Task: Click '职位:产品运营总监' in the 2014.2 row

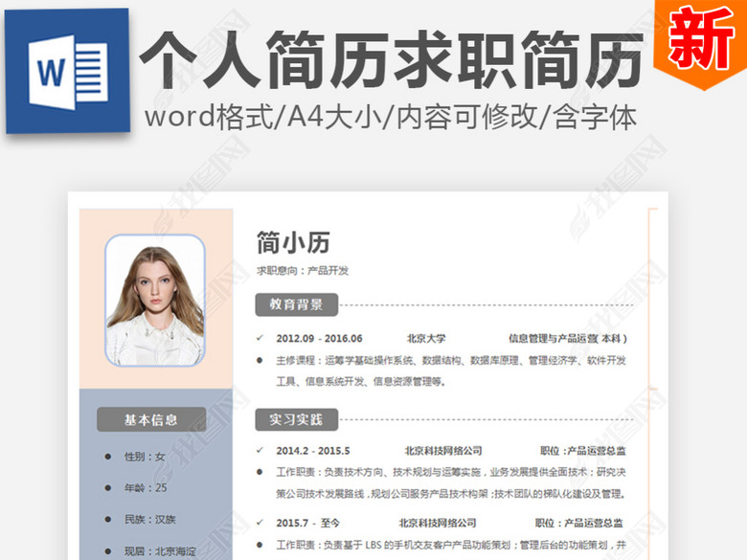Action: point(583,451)
